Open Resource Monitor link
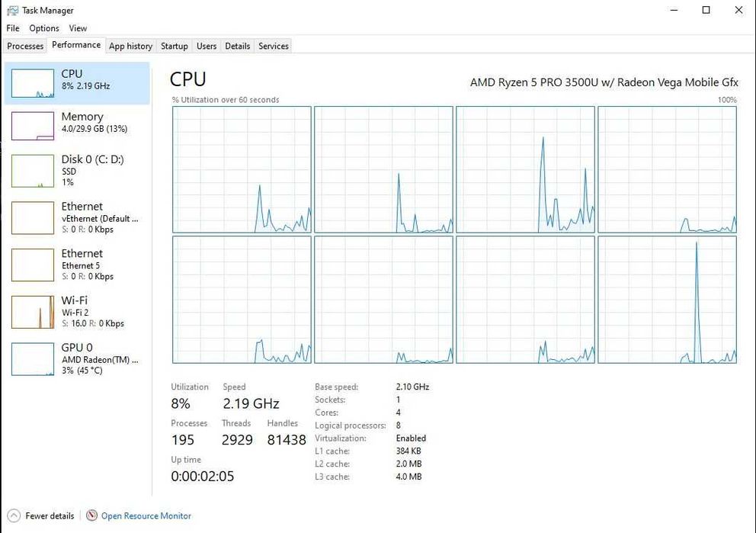 coord(146,515)
